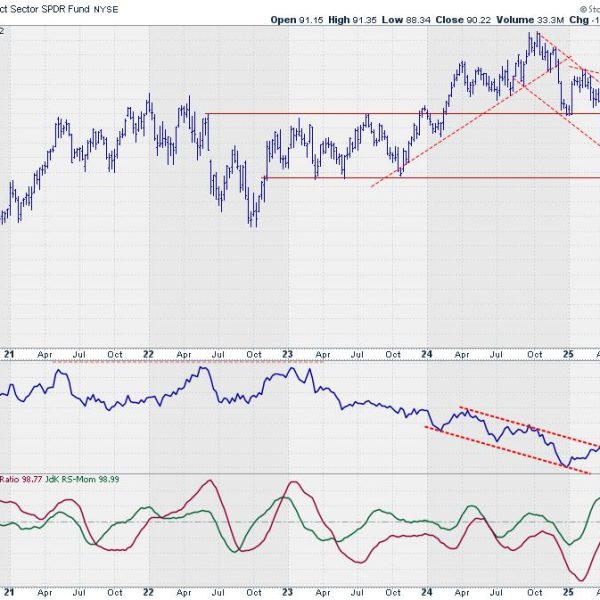Click upper dashed channel line in relative strength panel

point(520,424)
